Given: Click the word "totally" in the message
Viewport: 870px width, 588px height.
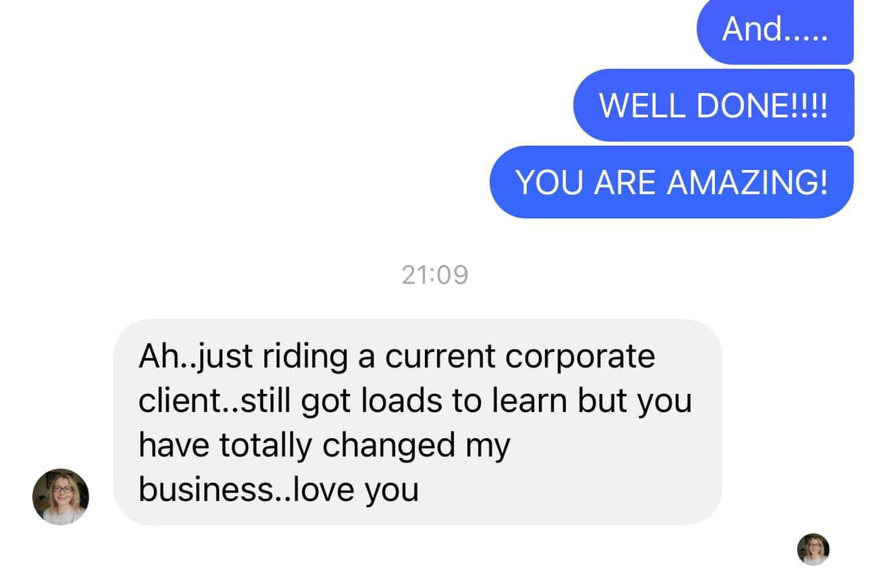Looking at the screenshot, I should (x=266, y=445).
